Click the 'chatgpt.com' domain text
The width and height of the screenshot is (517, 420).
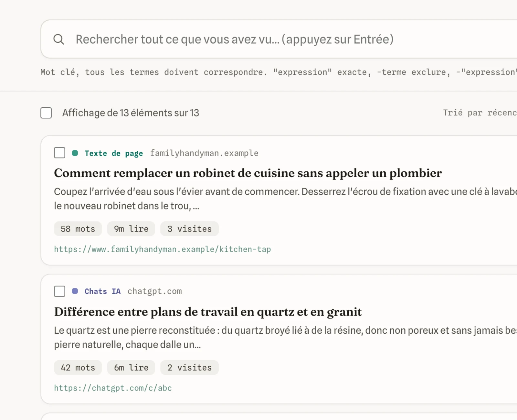pyautogui.click(x=155, y=291)
